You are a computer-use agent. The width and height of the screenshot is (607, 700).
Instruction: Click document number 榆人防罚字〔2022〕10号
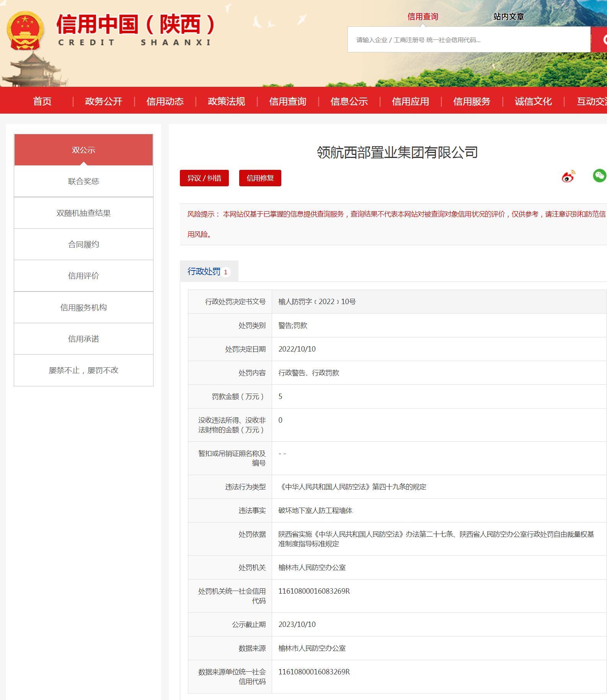(317, 302)
